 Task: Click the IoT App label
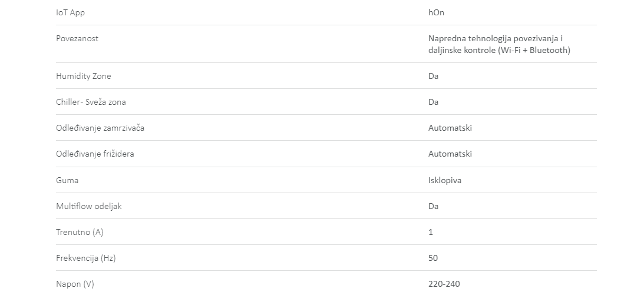[70, 12]
